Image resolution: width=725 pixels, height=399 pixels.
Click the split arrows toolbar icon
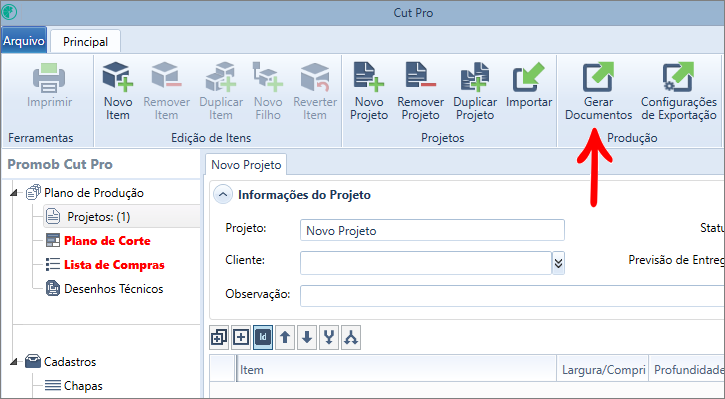(x=351, y=338)
